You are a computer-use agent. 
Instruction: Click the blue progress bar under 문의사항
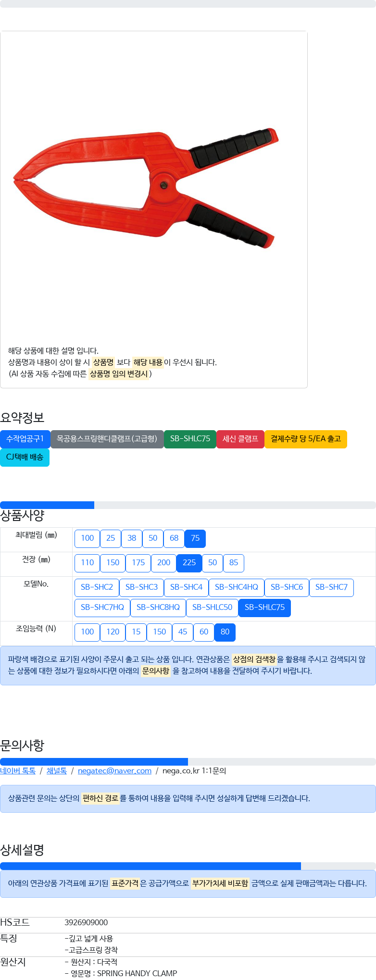click(94, 762)
